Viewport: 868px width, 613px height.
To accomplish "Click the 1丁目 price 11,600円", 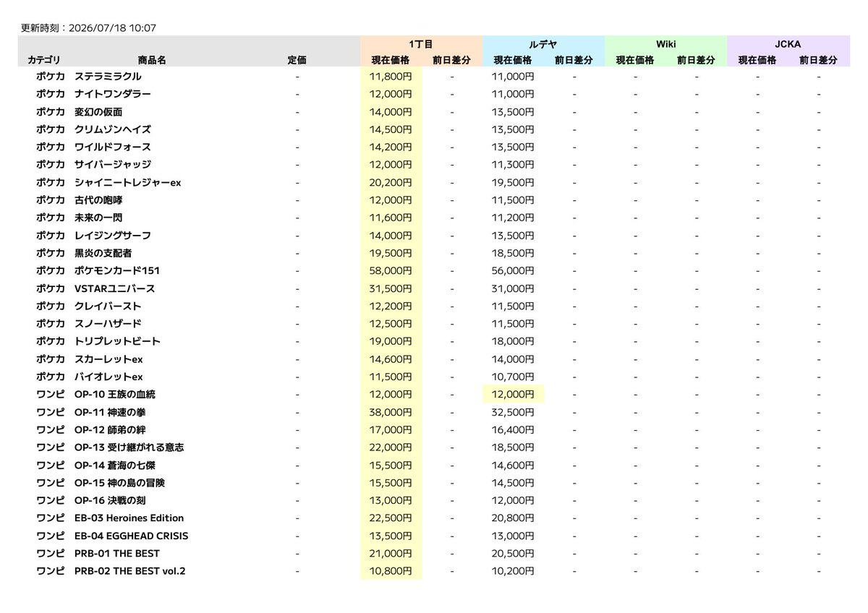I will [391, 218].
